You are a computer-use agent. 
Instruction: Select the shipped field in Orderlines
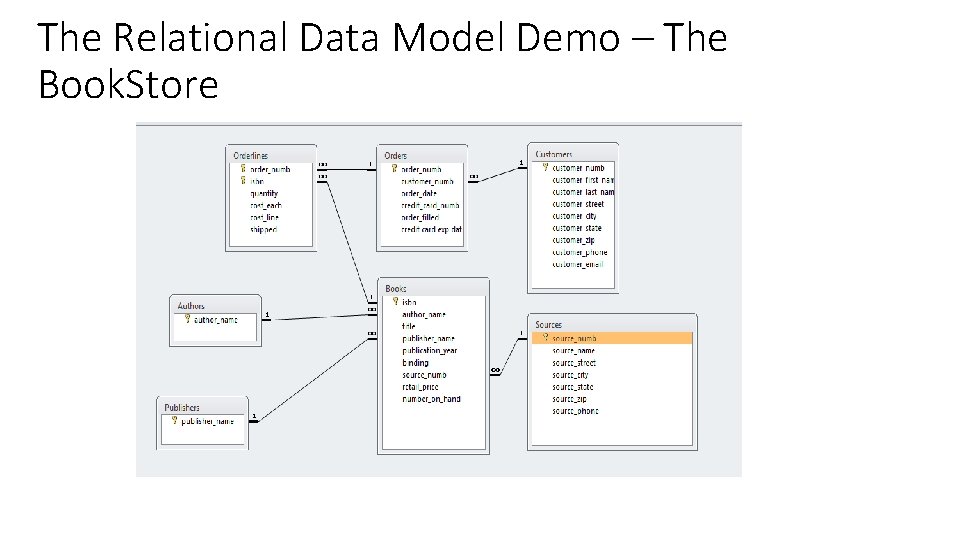[x=263, y=230]
